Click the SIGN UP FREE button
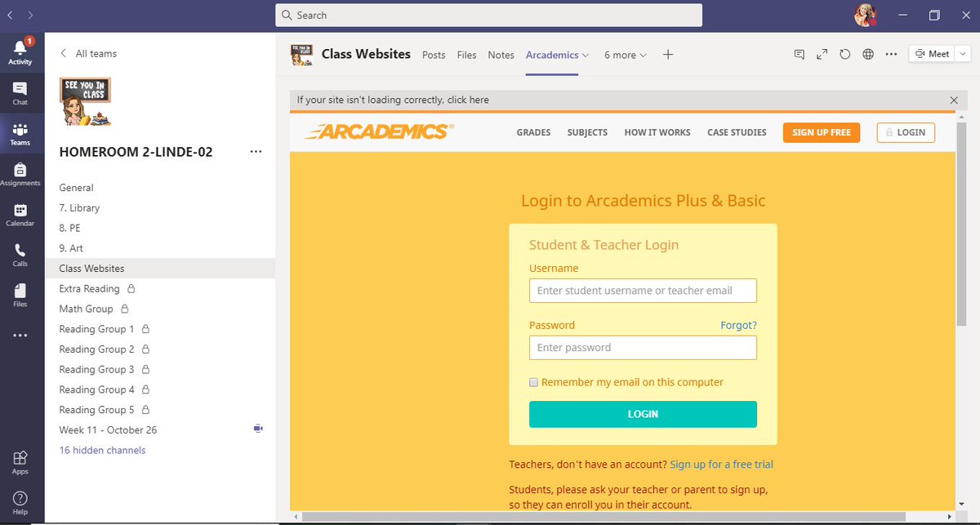Screen dimensions: 980x525 click(822, 132)
